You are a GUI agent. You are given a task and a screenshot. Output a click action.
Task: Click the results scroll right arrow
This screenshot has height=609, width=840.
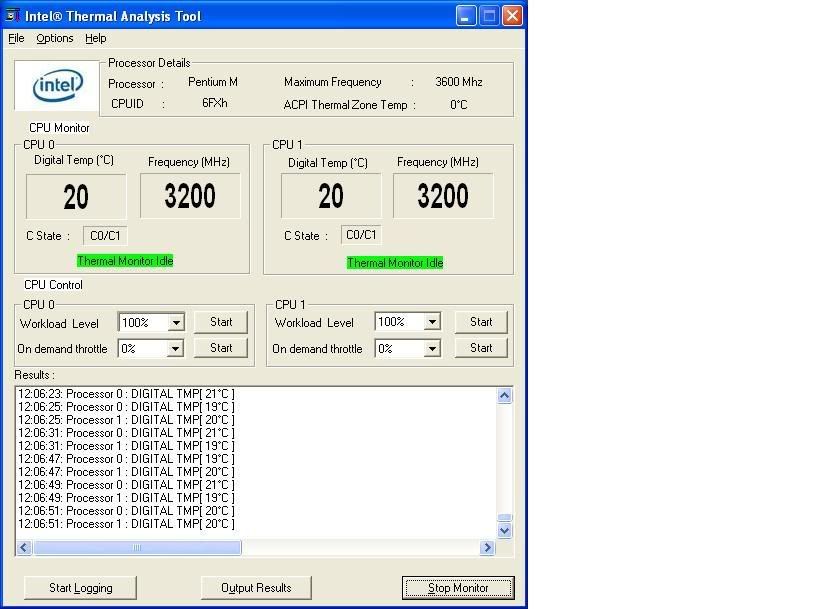pyautogui.click(x=487, y=547)
